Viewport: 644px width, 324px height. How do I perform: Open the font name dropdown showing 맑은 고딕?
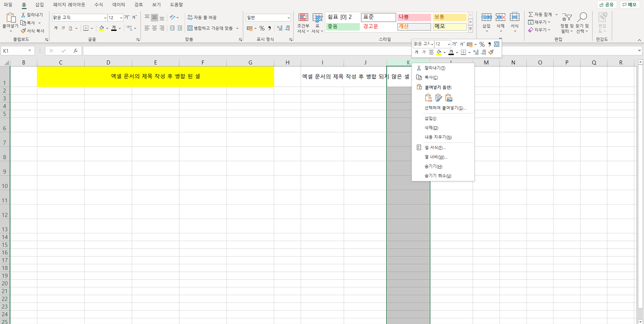click(x=105, y=18)
